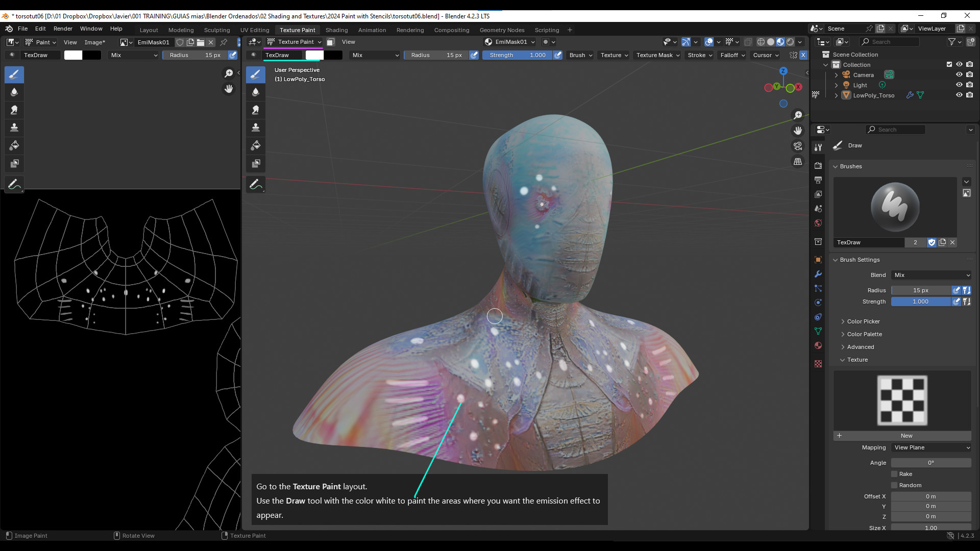
Task: Select the Smear tool in 3D viewport
Action: [256, 110]
